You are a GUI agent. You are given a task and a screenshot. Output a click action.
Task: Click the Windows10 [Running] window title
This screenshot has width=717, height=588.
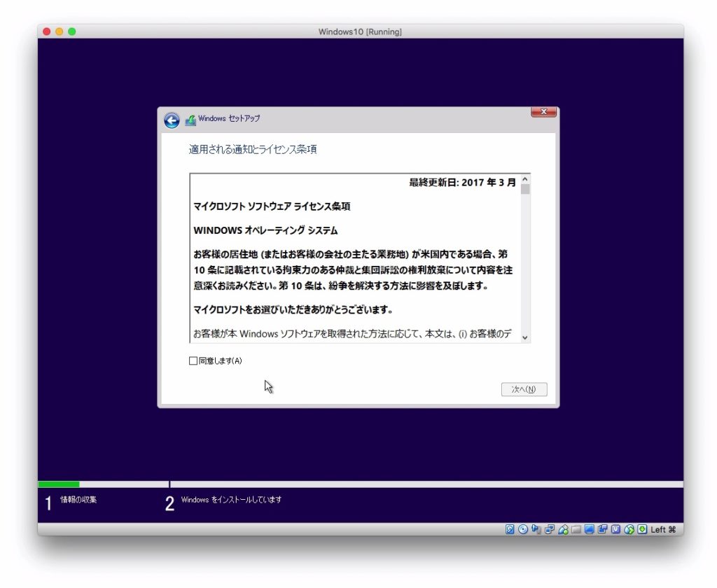click(x=360, y=31)
